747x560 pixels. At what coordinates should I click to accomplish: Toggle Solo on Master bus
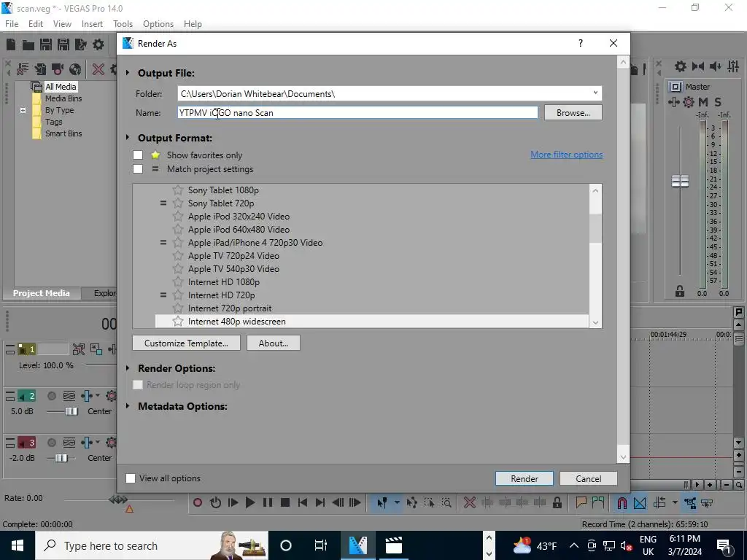(x=718, y=102)
